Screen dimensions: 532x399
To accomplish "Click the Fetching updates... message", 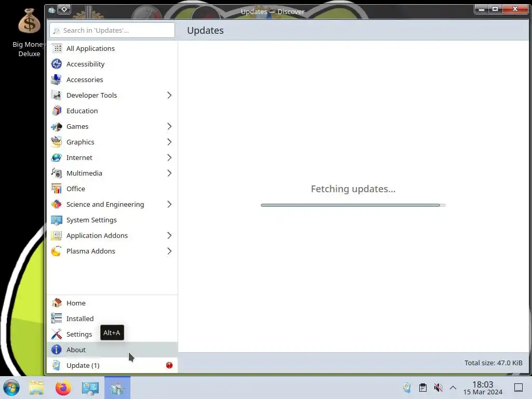I will 353,189.
